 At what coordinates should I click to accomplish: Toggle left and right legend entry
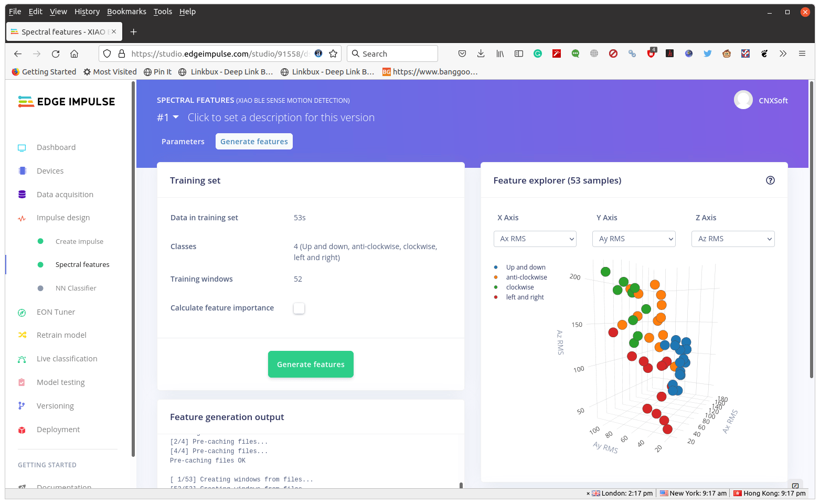(x=525, y=297)
